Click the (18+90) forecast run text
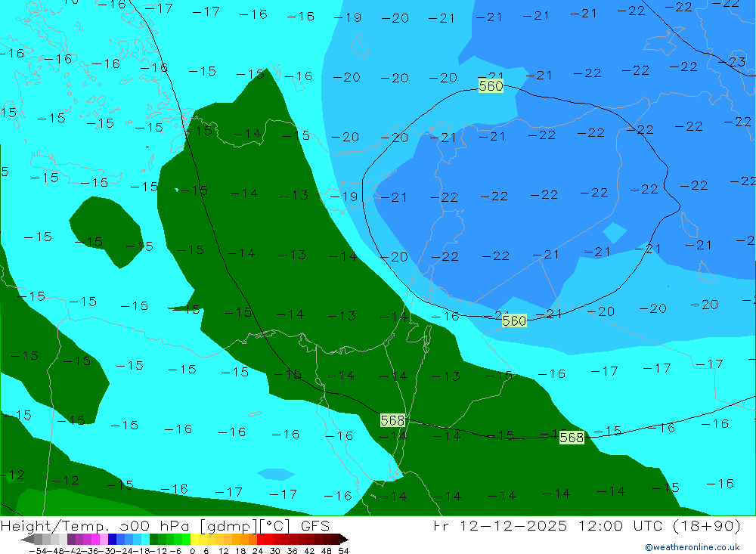 (707, 526)
